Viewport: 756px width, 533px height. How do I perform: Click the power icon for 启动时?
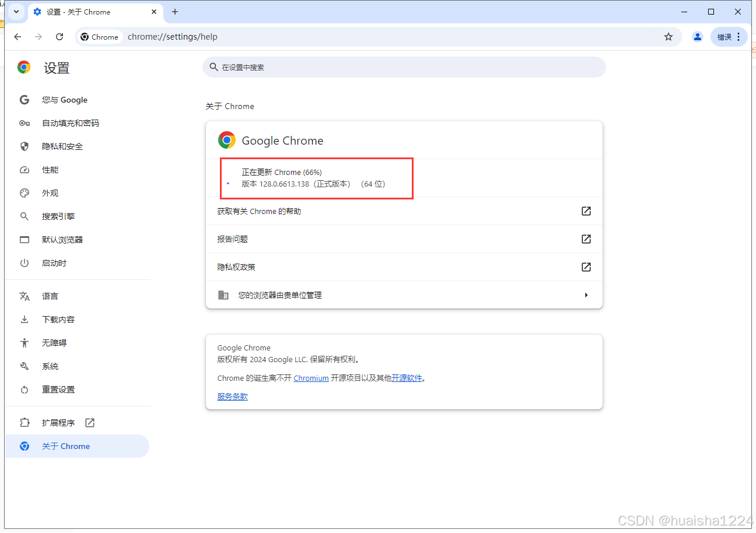pos(24,263)
